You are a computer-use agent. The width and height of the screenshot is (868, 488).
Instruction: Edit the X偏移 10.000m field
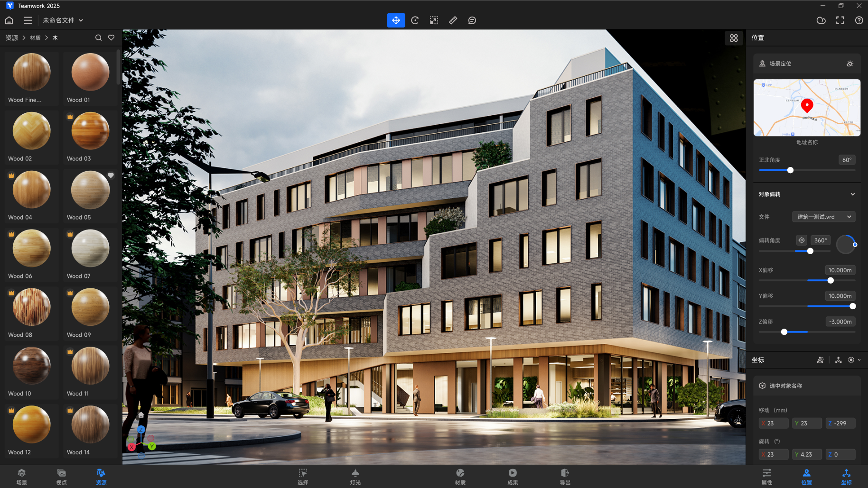tap(840, 270)
